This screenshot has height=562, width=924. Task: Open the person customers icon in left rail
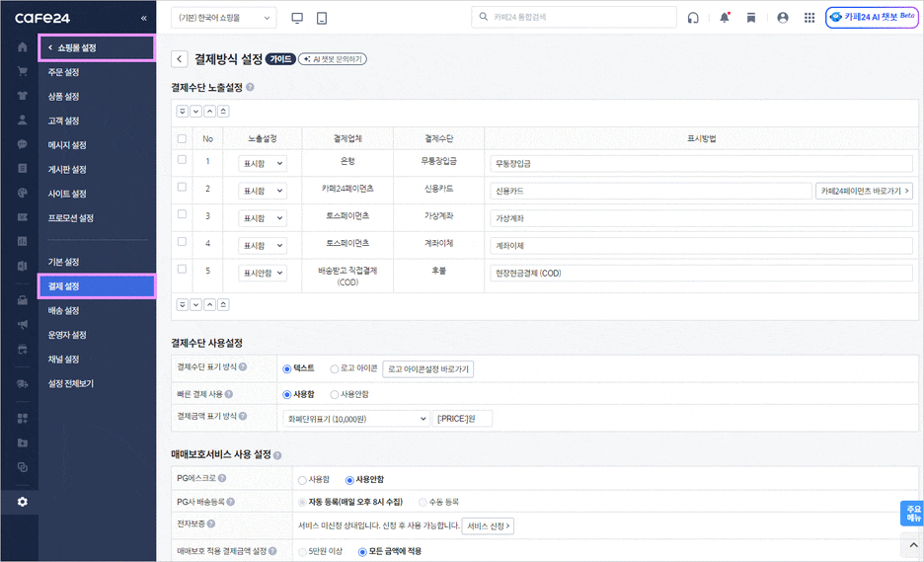coord(23,120)
